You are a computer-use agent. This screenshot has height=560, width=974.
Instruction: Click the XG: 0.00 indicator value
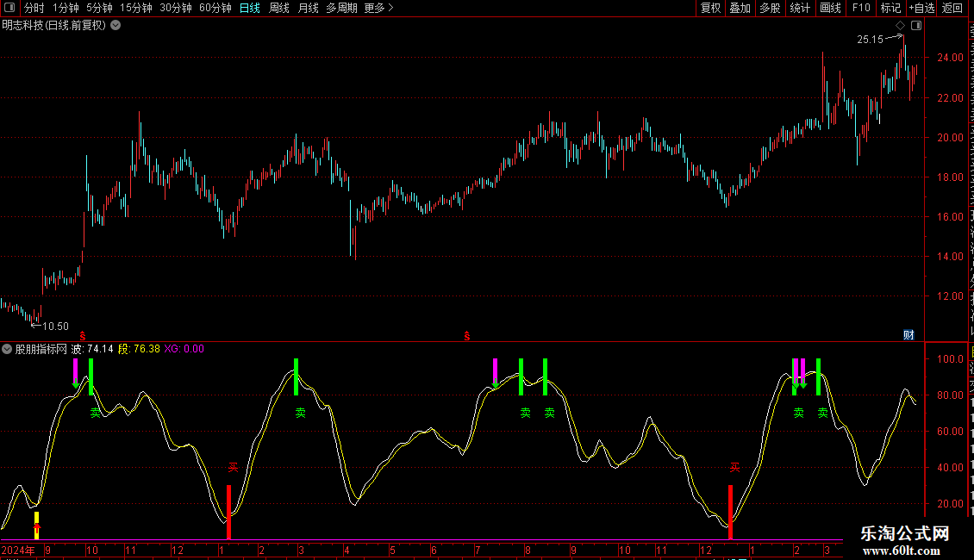[184, 349]
